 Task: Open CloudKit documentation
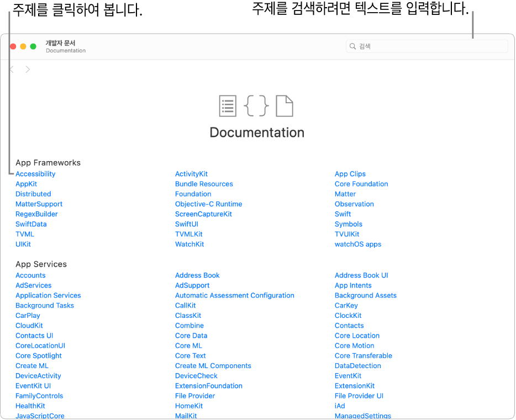click(29, 326)
